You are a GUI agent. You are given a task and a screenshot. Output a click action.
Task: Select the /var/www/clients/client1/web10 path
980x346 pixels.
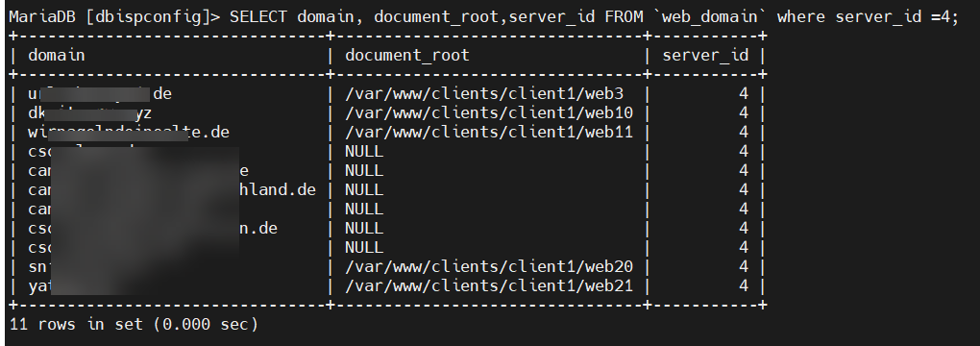coord(489,113)
